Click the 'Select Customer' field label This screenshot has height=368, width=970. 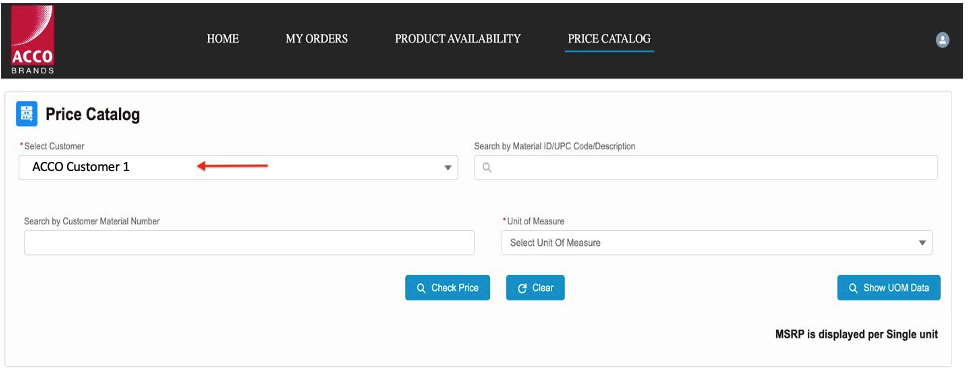tap(54, 146)
